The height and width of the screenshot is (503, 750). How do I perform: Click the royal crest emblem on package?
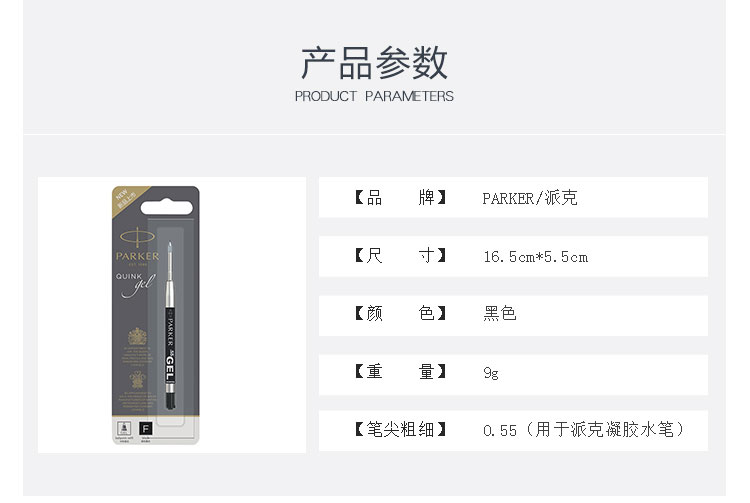(137, 336)
